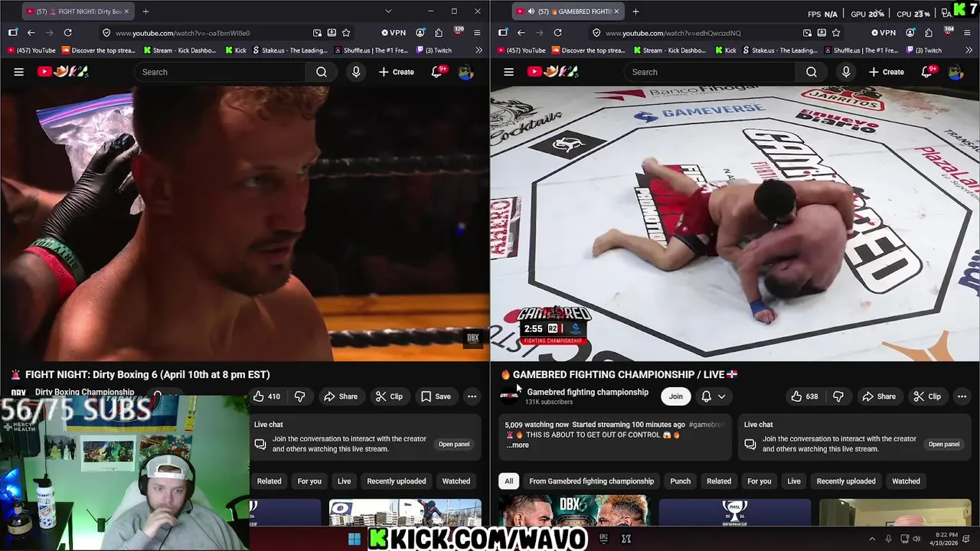Save Dirty Boxing video to playlist
Screen dimensions: 980x551
436,396
